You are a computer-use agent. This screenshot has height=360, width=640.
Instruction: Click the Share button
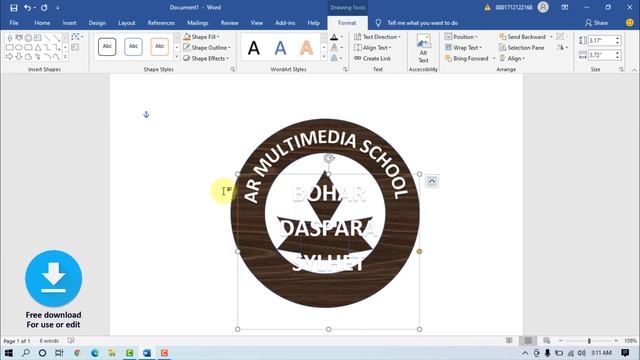pyautogui.click(x=596, y=23)
